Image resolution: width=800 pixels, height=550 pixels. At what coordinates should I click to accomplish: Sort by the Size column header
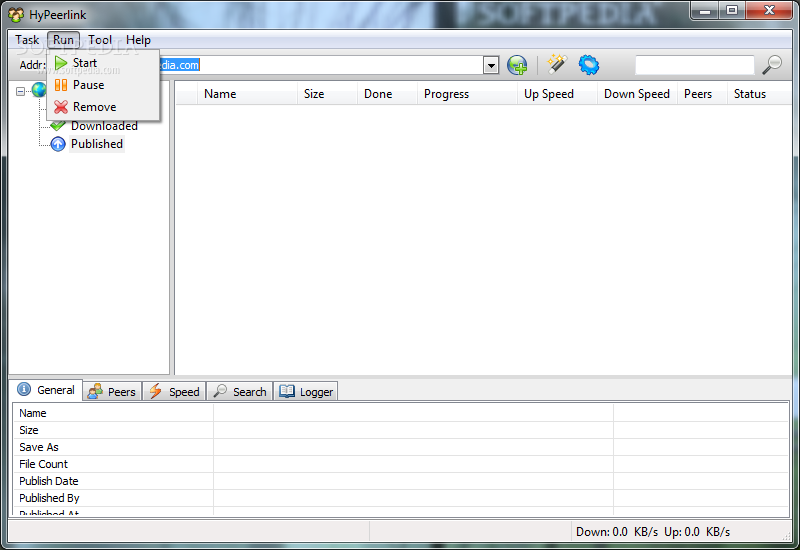(x=327, y=94)
